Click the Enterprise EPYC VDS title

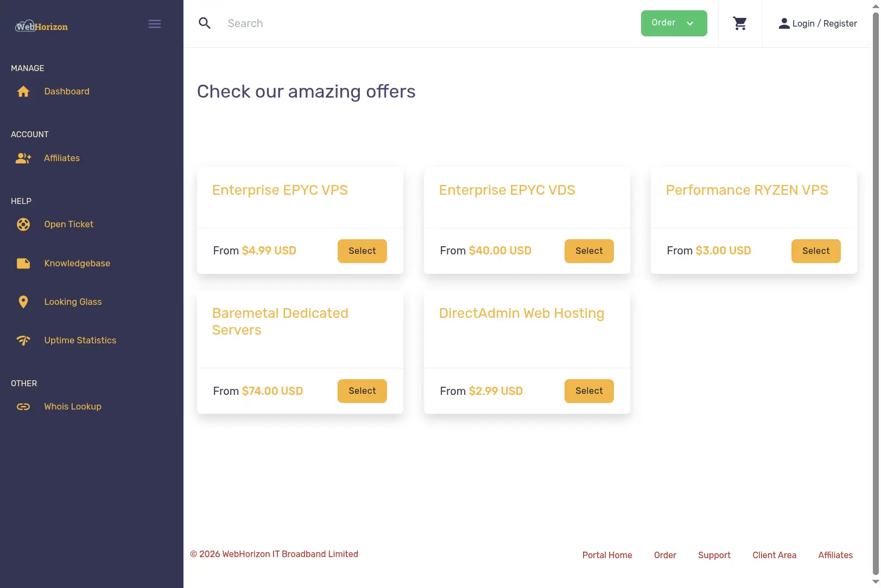(507, 190)
